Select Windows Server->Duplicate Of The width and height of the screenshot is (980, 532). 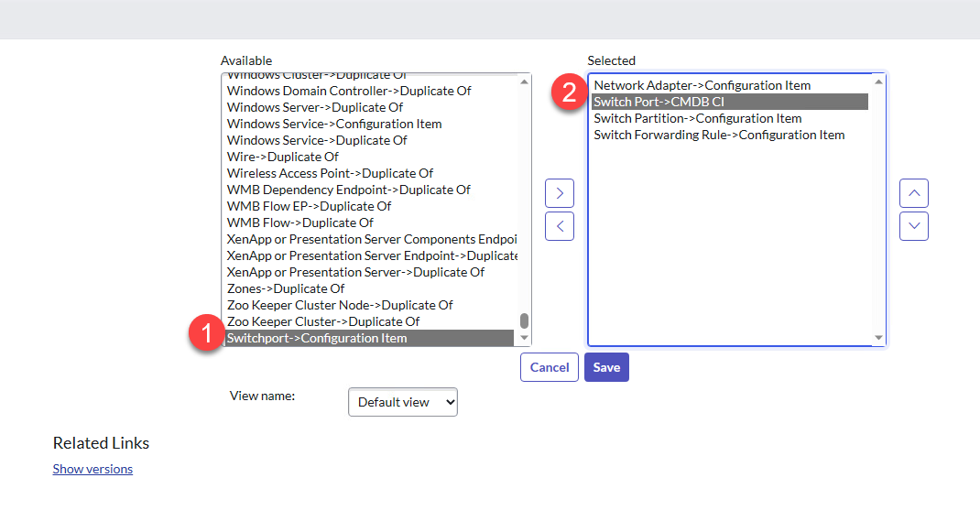click(369, 107)
